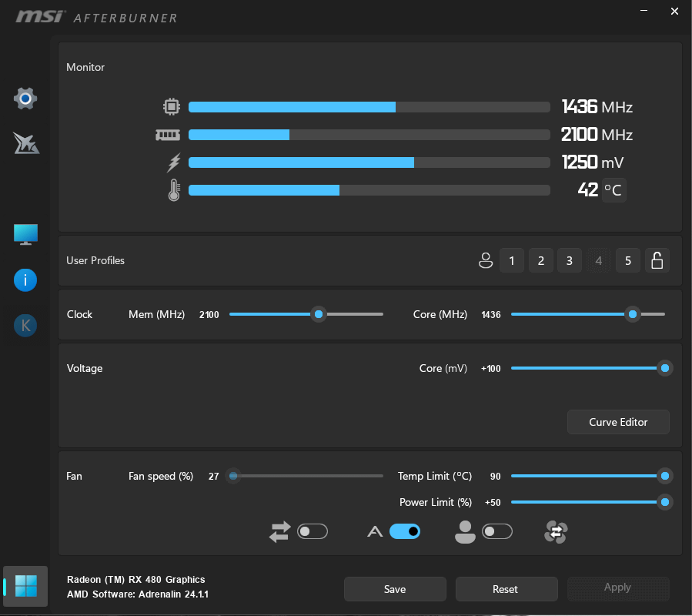Click the thermometer temperature icon
This screenshot has height=616, width=692.
(174, 190)
